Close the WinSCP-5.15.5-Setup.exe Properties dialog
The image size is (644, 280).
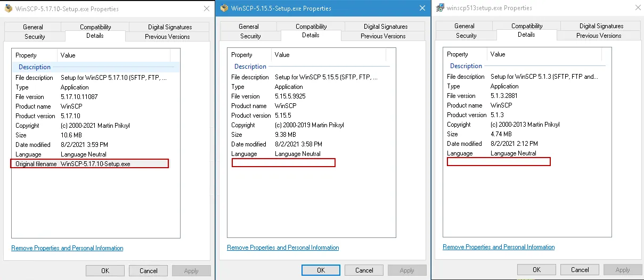click(422, 8)
